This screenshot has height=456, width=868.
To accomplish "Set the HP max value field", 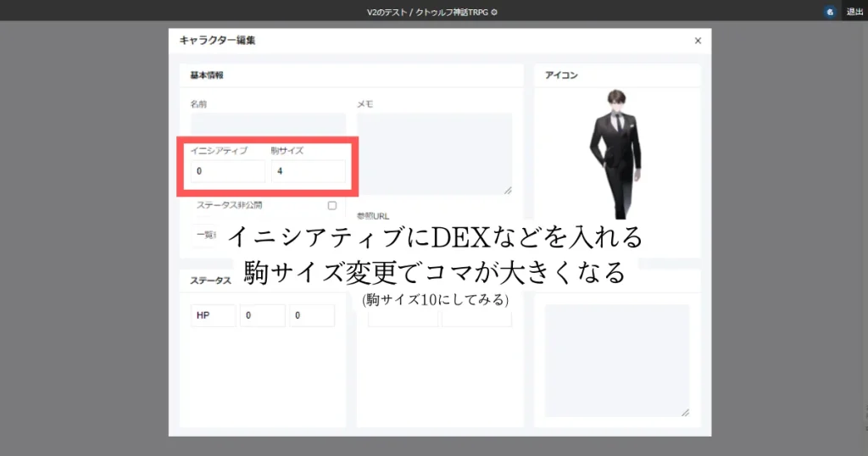I will tap(312, 315).
